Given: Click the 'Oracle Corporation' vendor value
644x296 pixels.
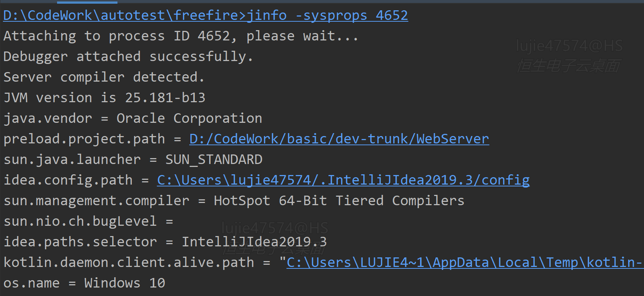Looking at the screenshot, I should tap(189, 118).
